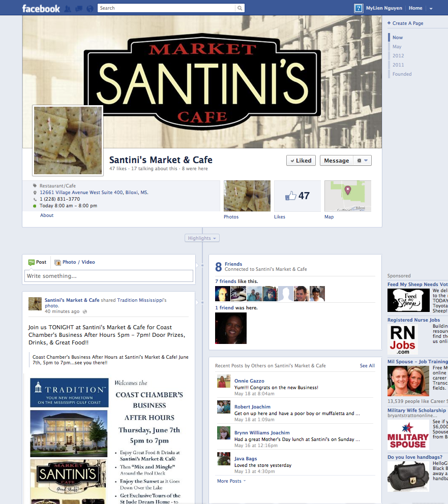The image size is (448, 504).
Task: Click Java Bags avatar
Action: click(224, 459)
